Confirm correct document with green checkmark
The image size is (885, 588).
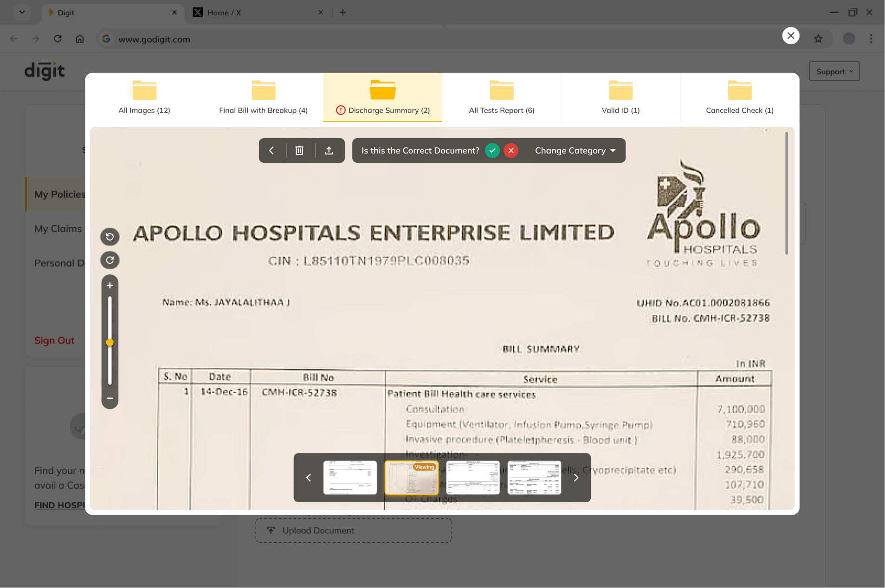[492, 151]
